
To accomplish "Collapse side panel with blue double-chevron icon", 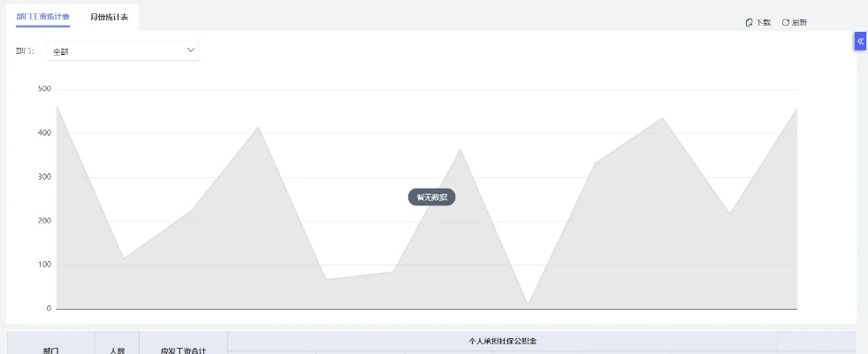I will pyautogui.click(x=860, y=42).
